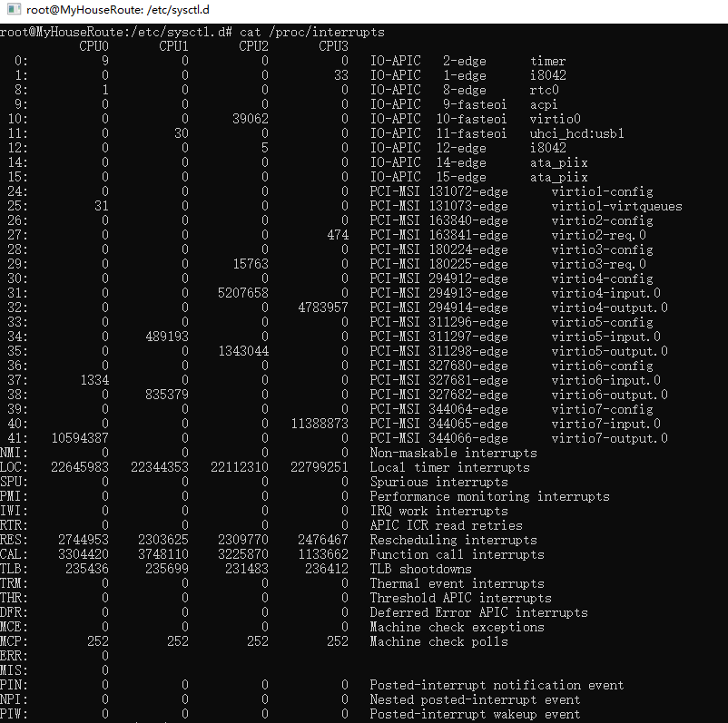Click the virtio0 device label
The height and width of the screenshot is (723, 728).
pyautogui.click(x=553, y=118)
